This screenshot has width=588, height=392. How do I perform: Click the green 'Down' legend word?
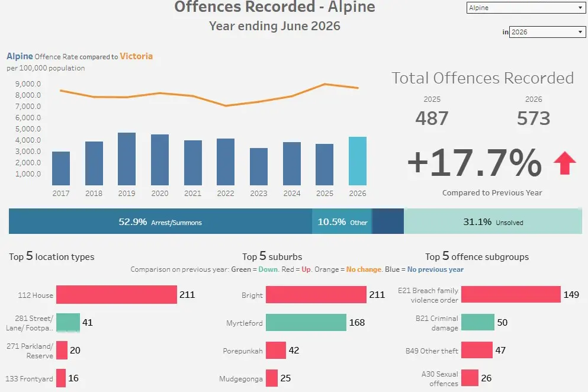point(268,269)
